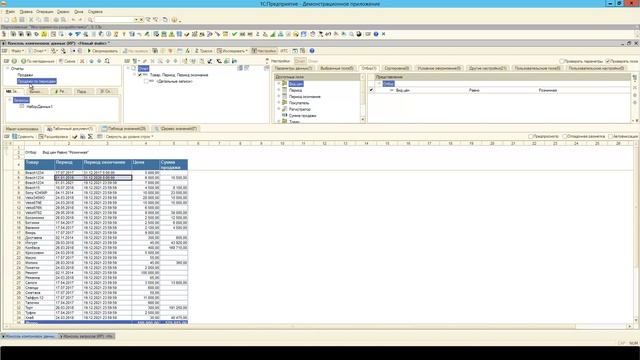The height and width of the screenshot is (360, 640).
Task: Click the undo arrow icon
Action: (73, 20)
